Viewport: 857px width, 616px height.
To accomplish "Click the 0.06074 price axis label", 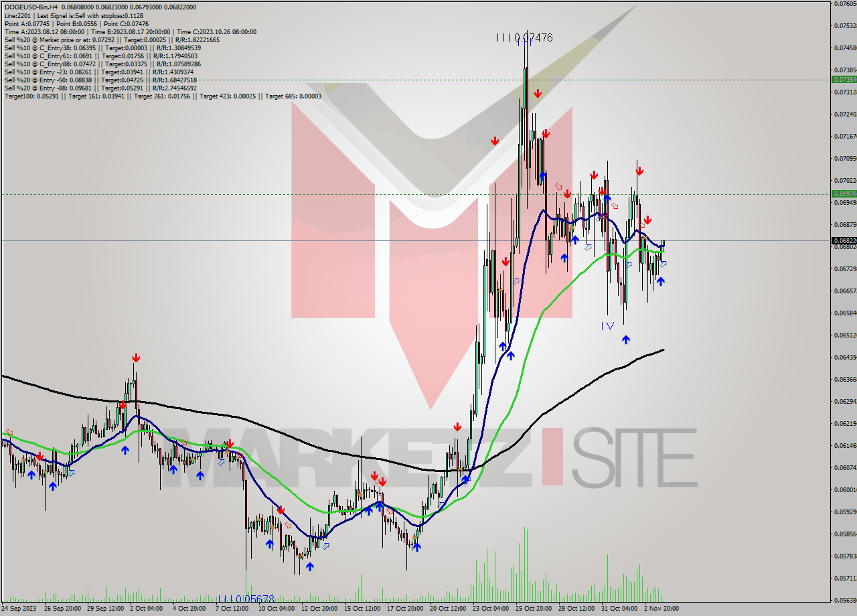I will point(844,467).
